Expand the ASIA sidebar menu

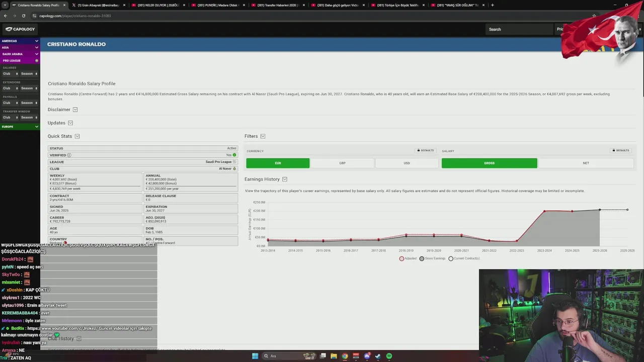click(20, 47)
